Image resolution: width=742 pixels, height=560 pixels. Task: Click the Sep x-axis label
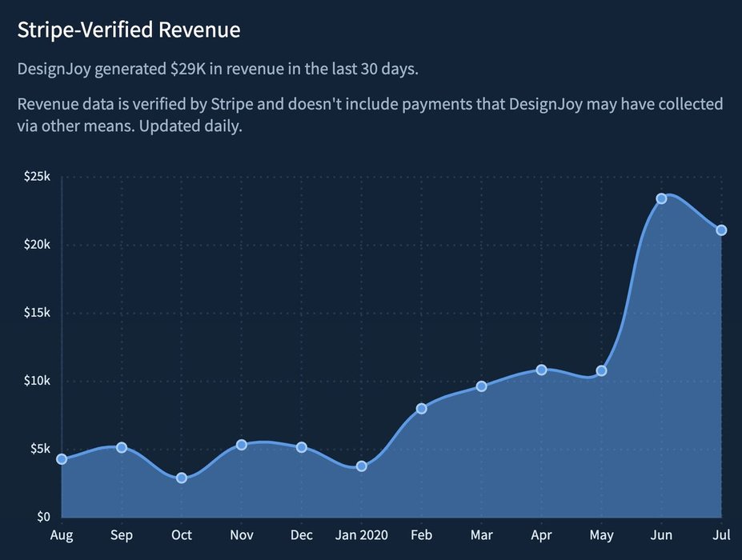[x=122, y=535]
